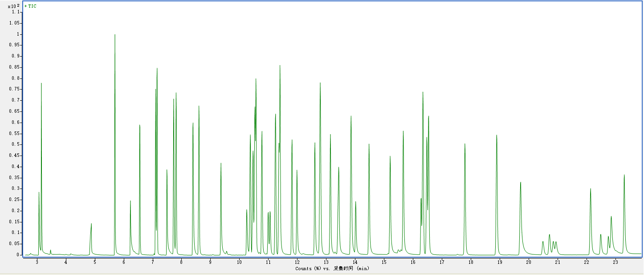This screenshot has height=275, width=644.
Task: Select the peak near 16.35 min
Action: click(x=423, y=93)
